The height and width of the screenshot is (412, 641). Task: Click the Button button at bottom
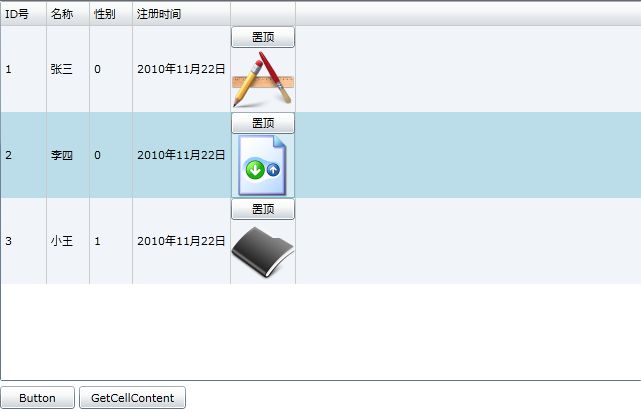(38, 398)
